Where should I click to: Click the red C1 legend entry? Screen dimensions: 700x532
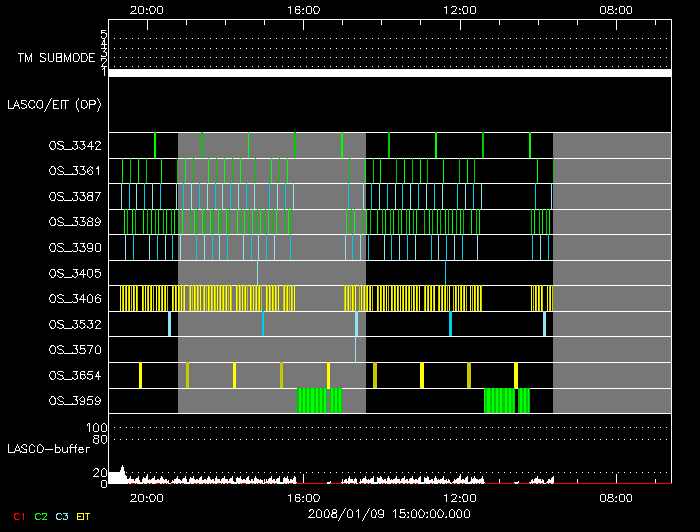19,517
